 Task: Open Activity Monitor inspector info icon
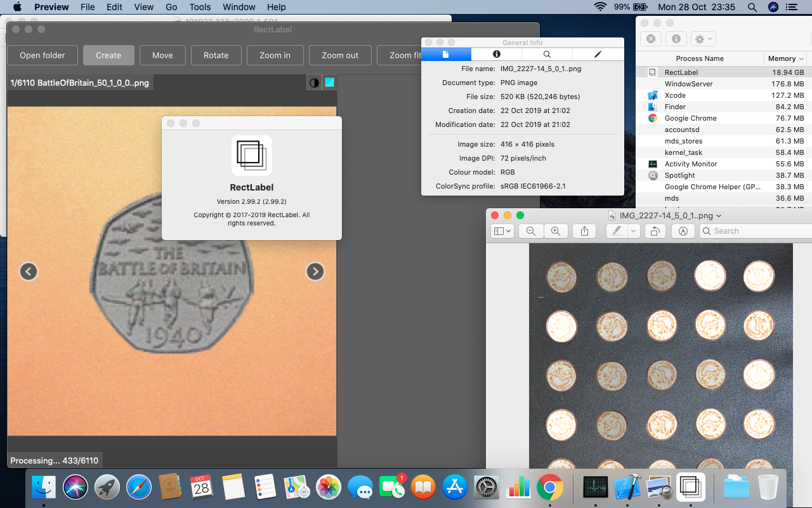pyautogui.click(x=676, y=39)
